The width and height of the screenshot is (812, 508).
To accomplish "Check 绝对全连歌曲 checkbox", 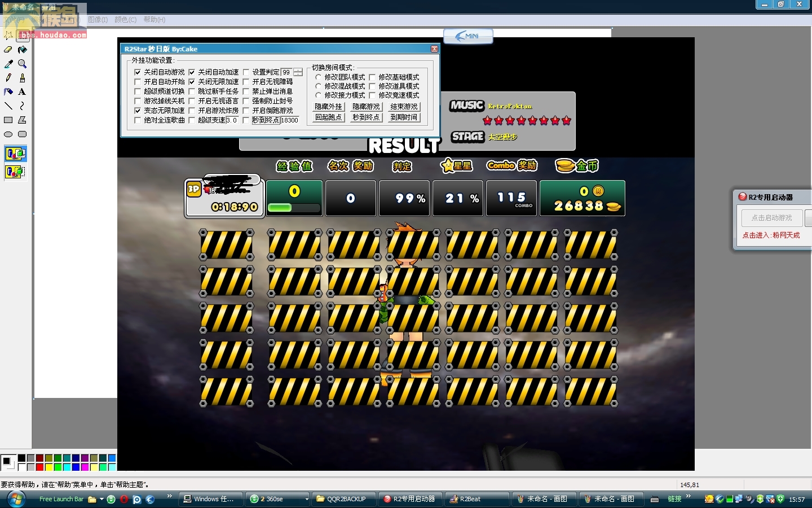I will 138,120.
